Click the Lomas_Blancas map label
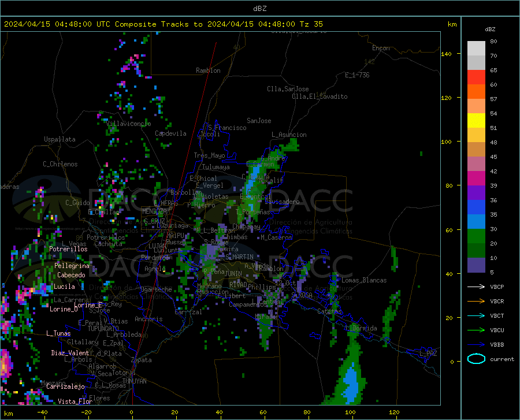Image resolution: width=520 pixels, height=420 pixels. pyautogui.click(x=364, y=280)
